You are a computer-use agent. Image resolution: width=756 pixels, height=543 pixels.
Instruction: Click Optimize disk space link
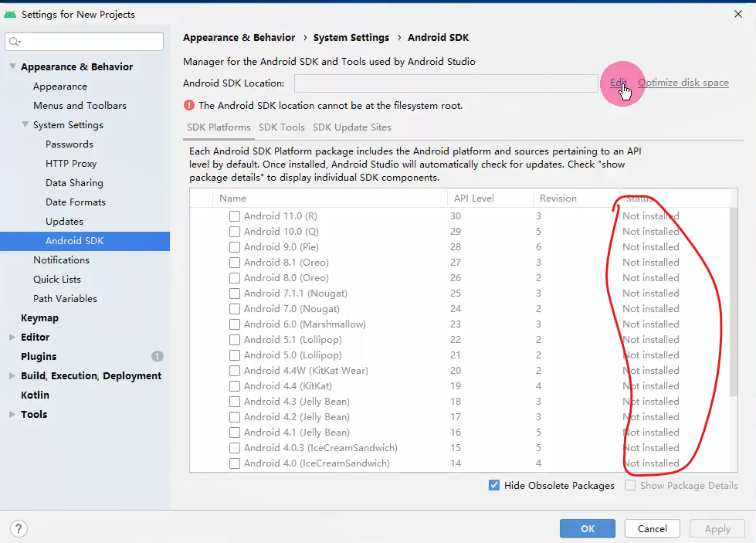[683, 83]
